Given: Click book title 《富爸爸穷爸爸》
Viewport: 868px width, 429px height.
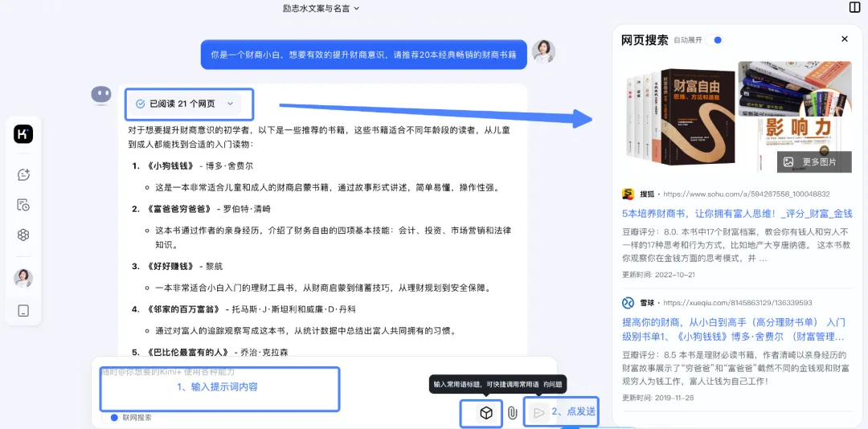Looking at the screenshot, I should coord(179,209).
